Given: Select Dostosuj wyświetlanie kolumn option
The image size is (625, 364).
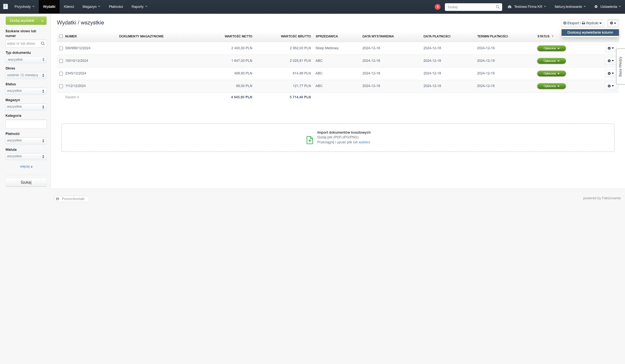Looking at the screenshot, I should (x=590, y=32).
